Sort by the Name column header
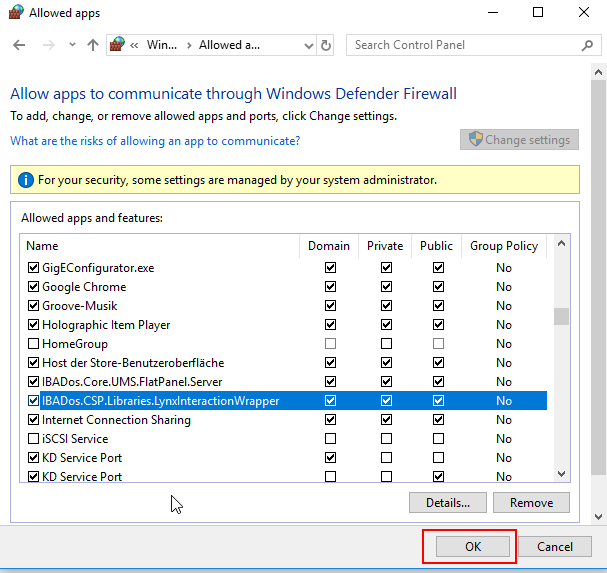607x573 pixels. (x=159, y=246)
